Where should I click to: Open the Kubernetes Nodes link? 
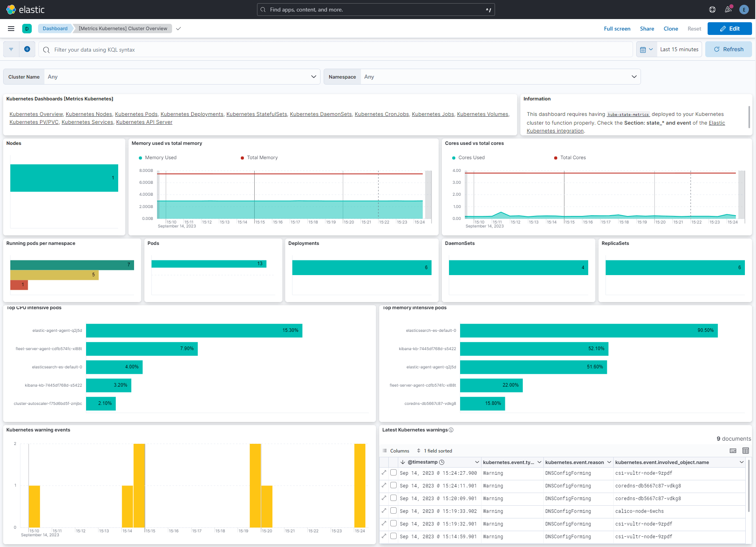89,114
